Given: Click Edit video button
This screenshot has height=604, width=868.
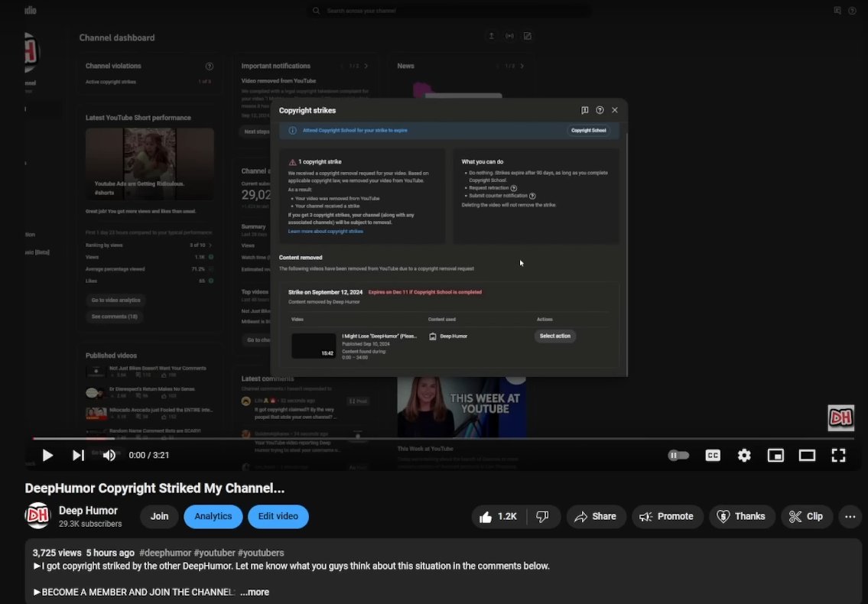Looking at the screenshot, I should pos(278,516).
